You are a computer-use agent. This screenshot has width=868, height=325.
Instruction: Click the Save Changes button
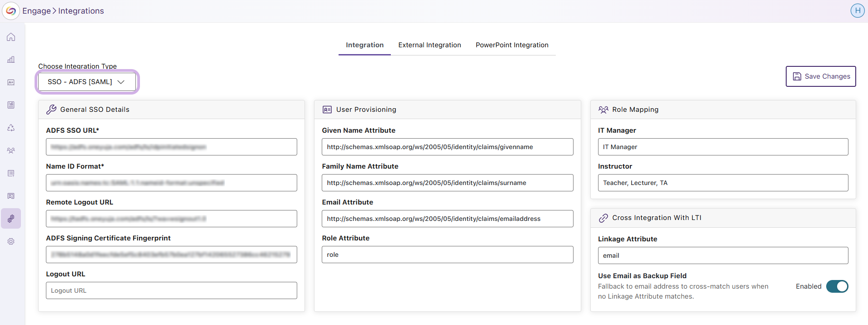click(821, 76)
